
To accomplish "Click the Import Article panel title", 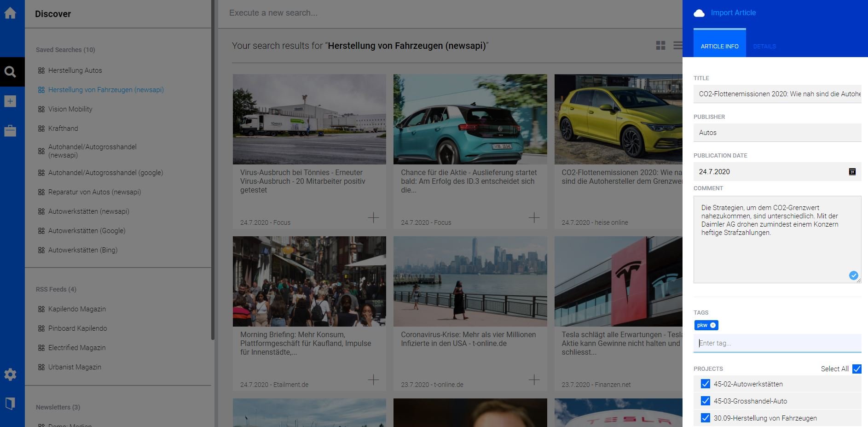I will pos(733,12).
